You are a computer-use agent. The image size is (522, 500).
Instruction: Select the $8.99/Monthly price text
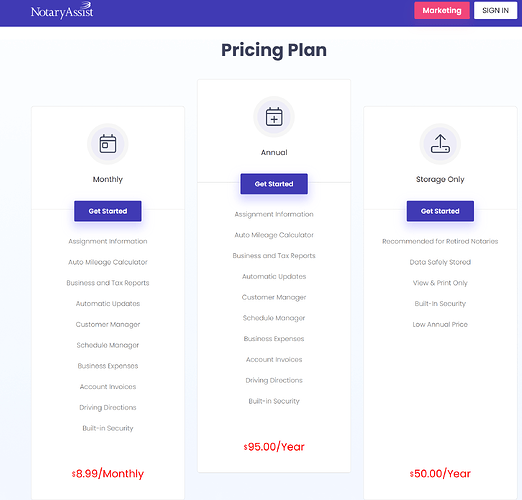point(108,474)
